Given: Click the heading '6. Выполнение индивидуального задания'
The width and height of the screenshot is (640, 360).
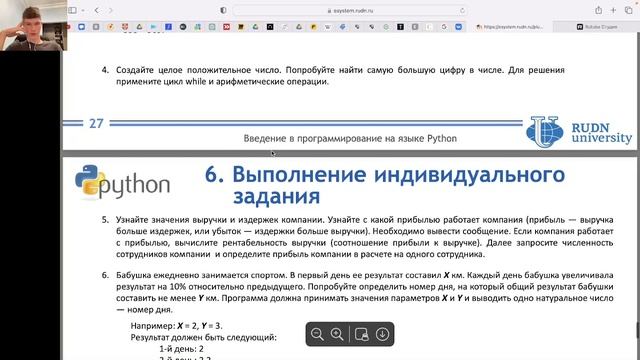Looking at the screenshot, I should pos(385,185).
